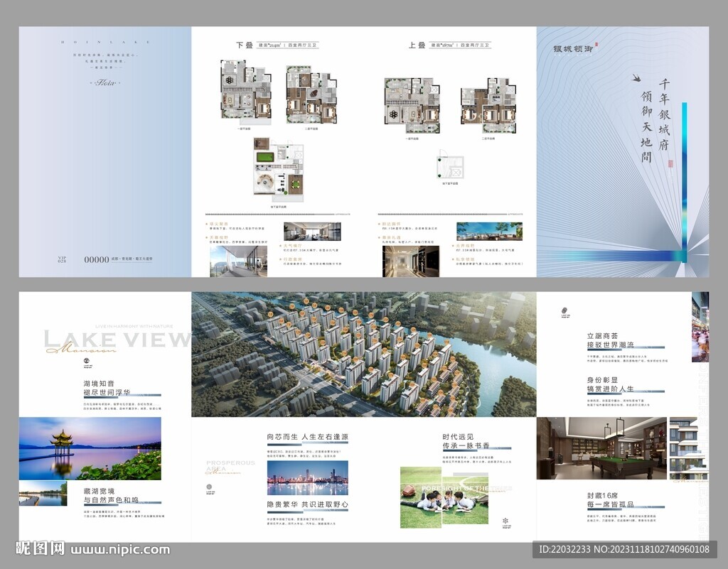Click the heading 身份彰显 犒赏进阶人生
This screenshot has height=569, width=728.
point(610,384)
